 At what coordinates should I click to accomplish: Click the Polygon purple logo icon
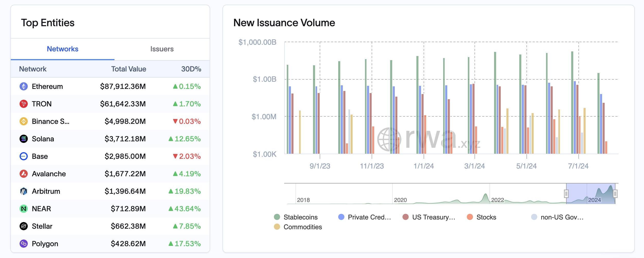pos(24,244)
